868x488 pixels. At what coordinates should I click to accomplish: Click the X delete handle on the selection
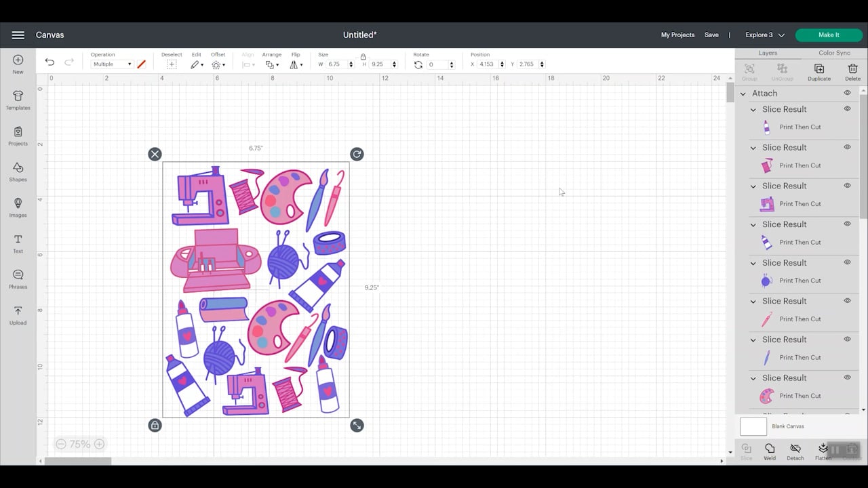coord(155,154)
